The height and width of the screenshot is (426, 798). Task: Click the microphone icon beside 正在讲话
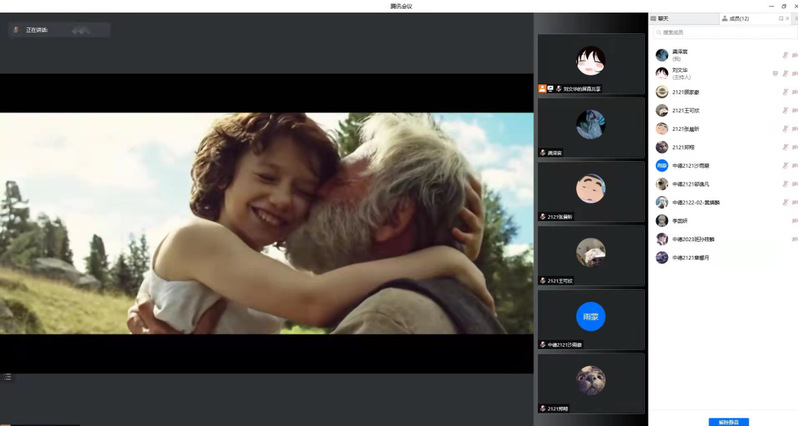point(16,30)
